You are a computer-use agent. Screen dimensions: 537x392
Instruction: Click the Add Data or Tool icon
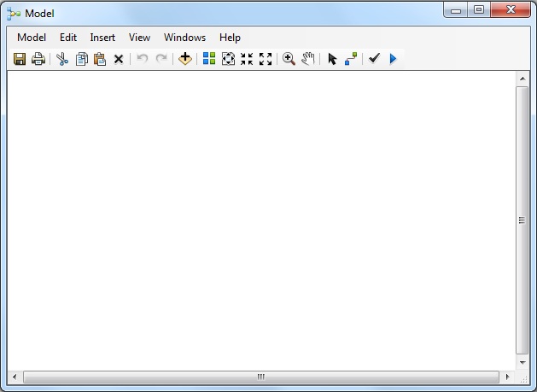click(x=185, y=59)
